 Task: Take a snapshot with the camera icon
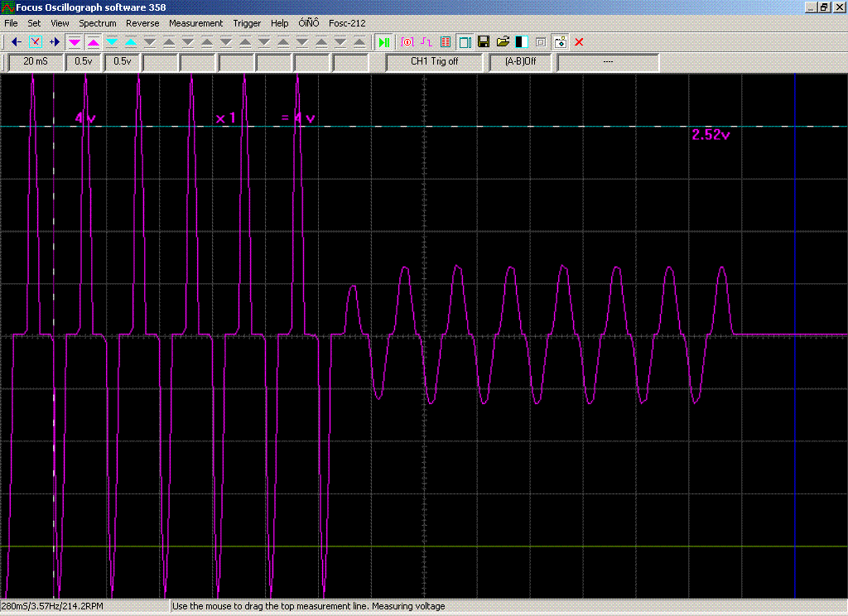point(561,41)
